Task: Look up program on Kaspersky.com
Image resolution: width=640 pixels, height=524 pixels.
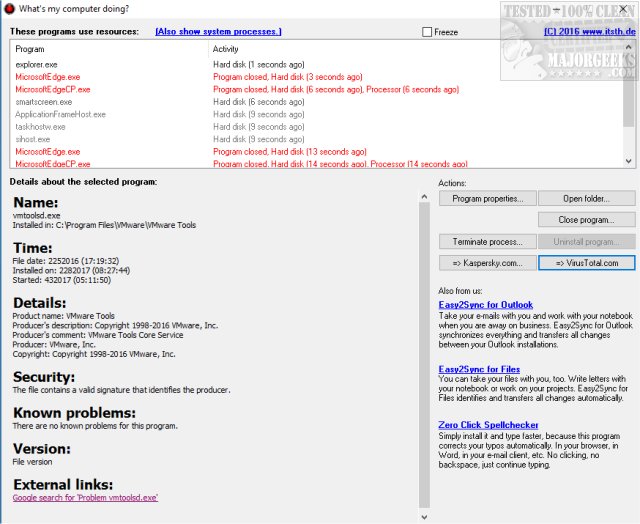Action: pos(488,263)
